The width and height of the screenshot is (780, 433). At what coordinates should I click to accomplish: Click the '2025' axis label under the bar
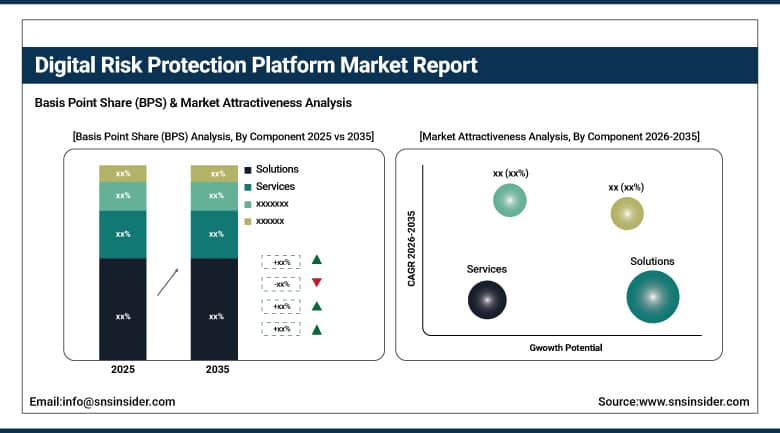[x=123, y=369]
